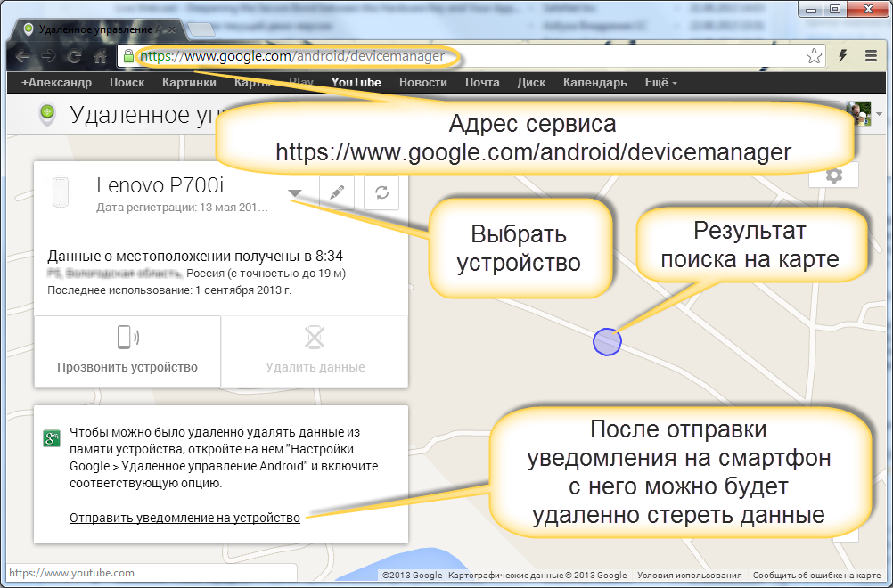This screenshot has height=588, width=893.
Task: Click Прозвонить устройство button
Action: pos(127,351)
